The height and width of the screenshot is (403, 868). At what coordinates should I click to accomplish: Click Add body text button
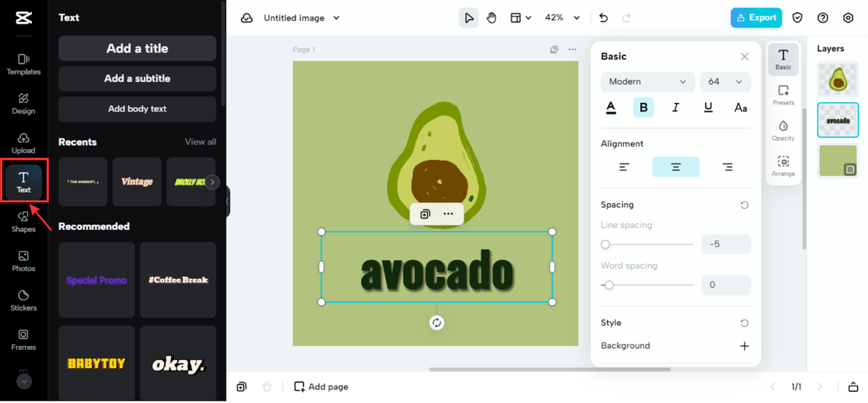point(137,109)
